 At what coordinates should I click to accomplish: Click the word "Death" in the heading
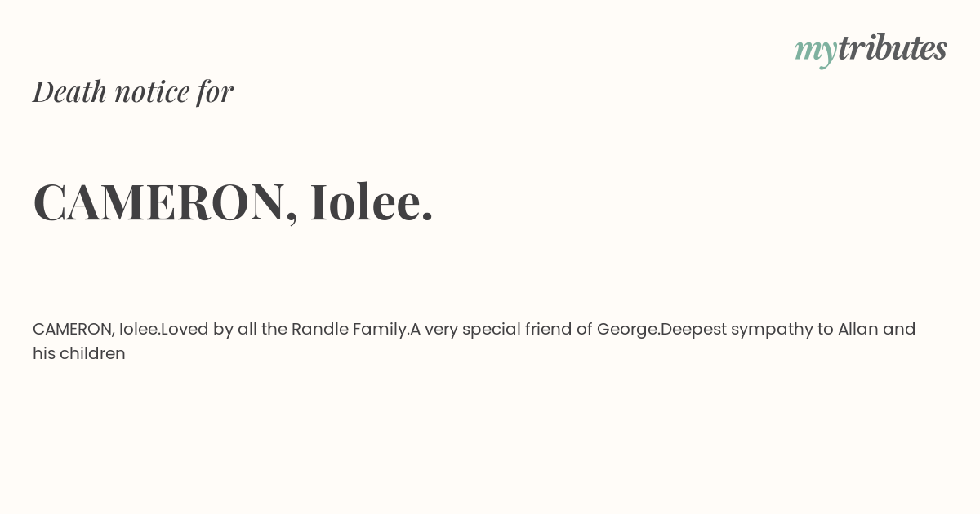point(70,91)
